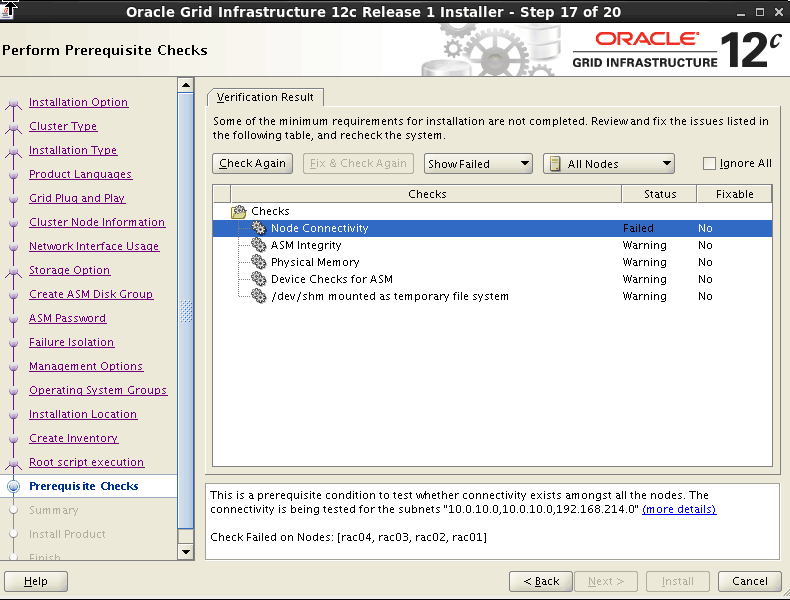The image size is (790, 600).
Task: Open the more details link
Action: tap(679, 509)
